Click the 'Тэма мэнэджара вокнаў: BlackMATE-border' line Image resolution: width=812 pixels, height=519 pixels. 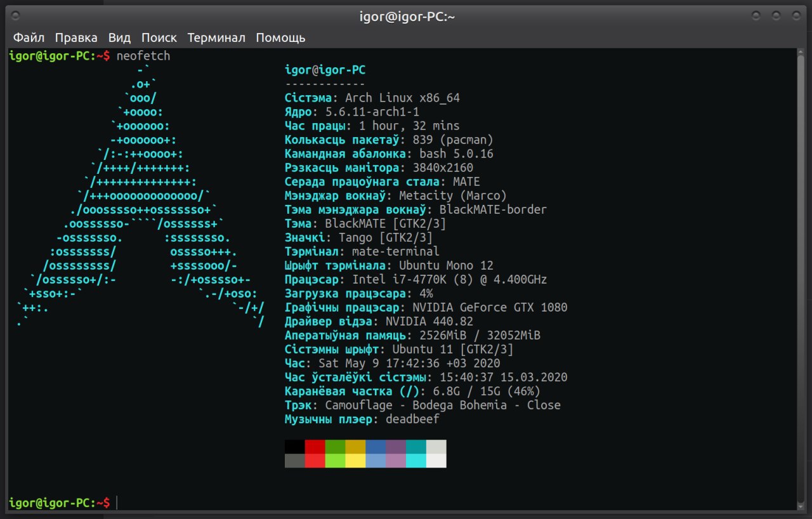click(416, 209)
